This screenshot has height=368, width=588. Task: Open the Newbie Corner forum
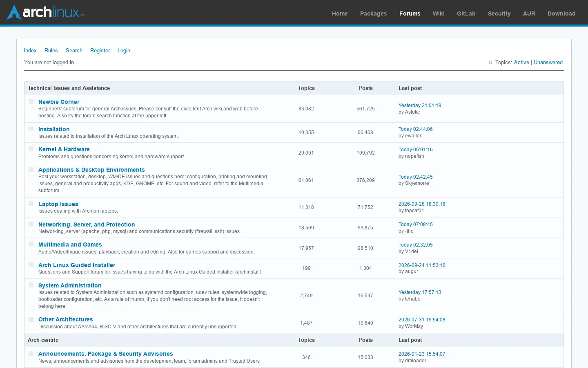click(x=59, y=102)
